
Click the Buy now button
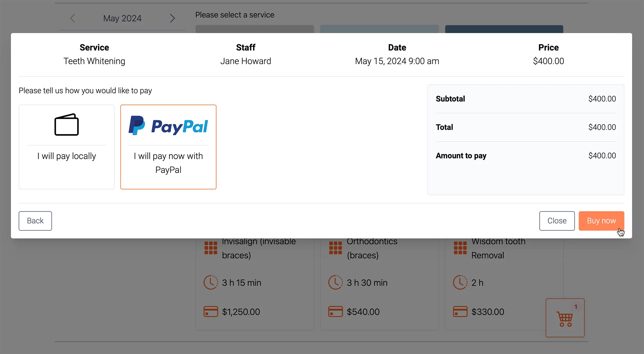coord(601,221)
